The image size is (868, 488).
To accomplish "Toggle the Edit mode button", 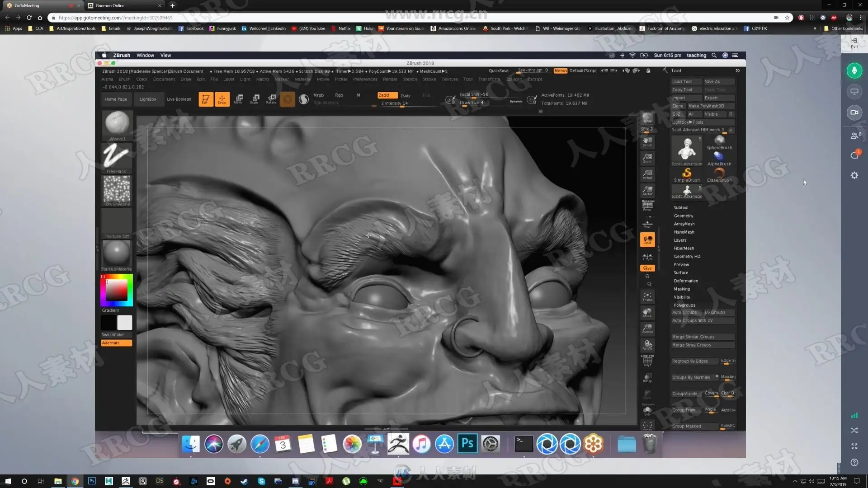I will coord(205,99).
